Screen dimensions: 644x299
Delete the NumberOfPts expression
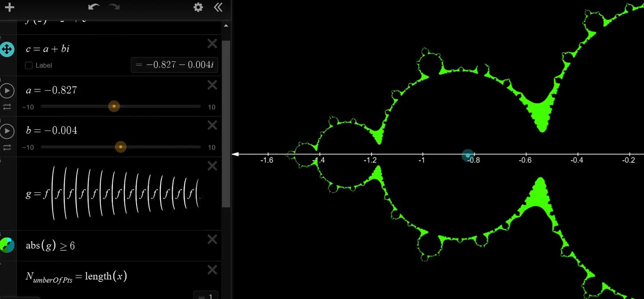pos(212,270)
